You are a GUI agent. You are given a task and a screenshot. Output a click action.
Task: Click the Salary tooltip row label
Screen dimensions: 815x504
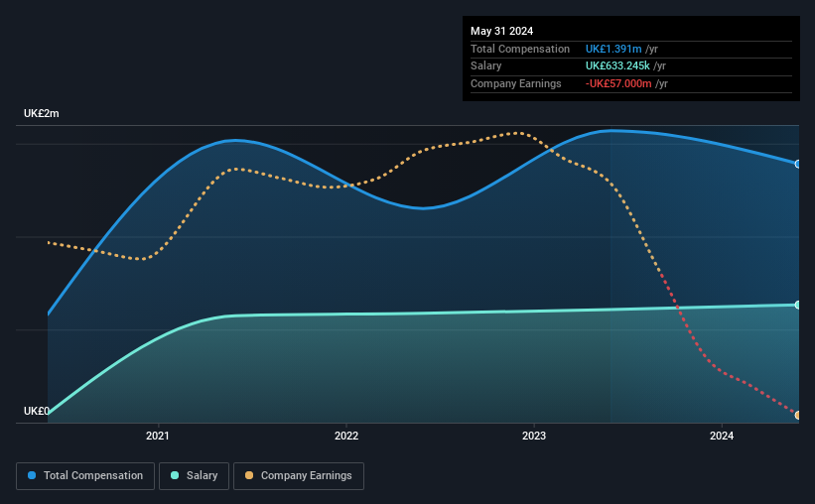pos(486,66)
